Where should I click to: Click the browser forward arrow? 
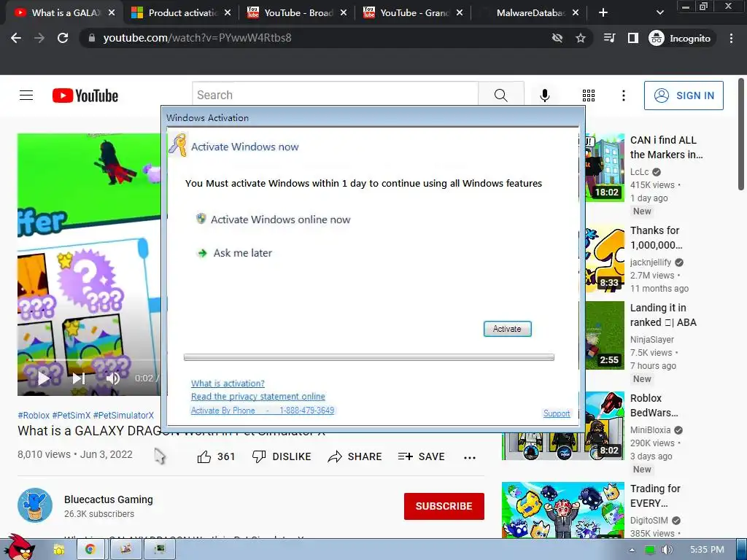[x=39, y=38]
